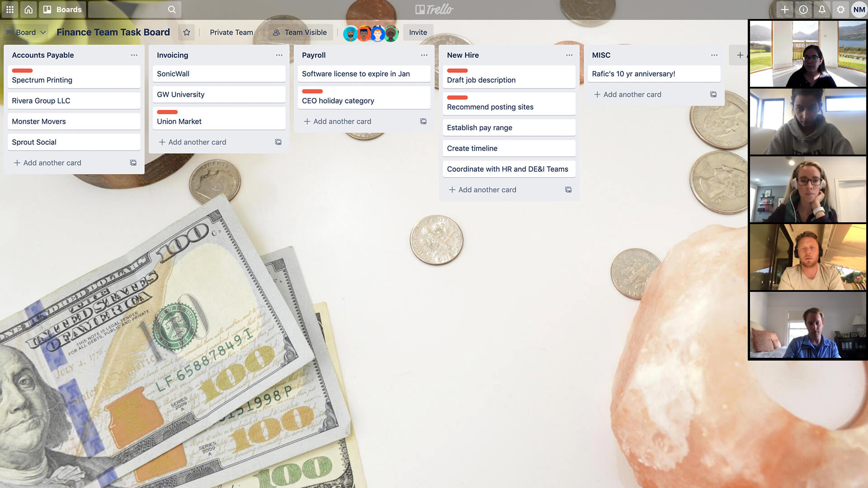Click the search icon
Screen dimensions: 868x488
tap(172, 9)
